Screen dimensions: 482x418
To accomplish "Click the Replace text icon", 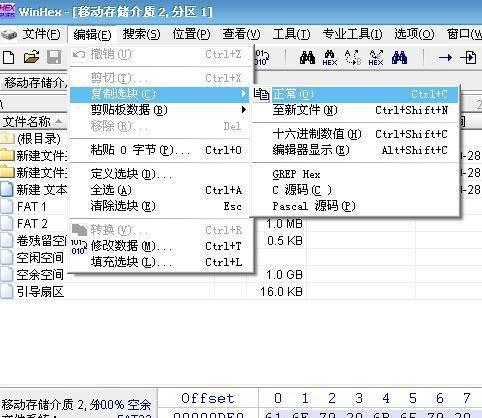I will [x=353, y=58].
